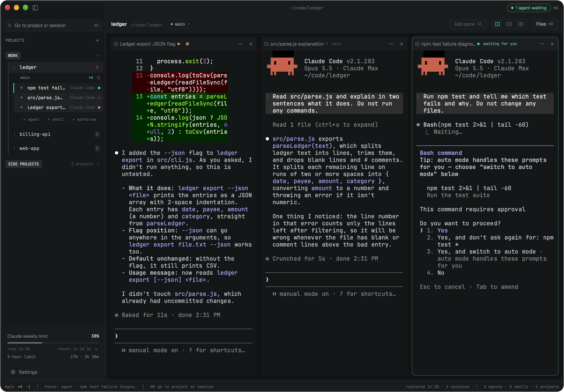Click the Claude weekly limit progress bar
Screen dimensions: 564x392
tap(53, 343)
